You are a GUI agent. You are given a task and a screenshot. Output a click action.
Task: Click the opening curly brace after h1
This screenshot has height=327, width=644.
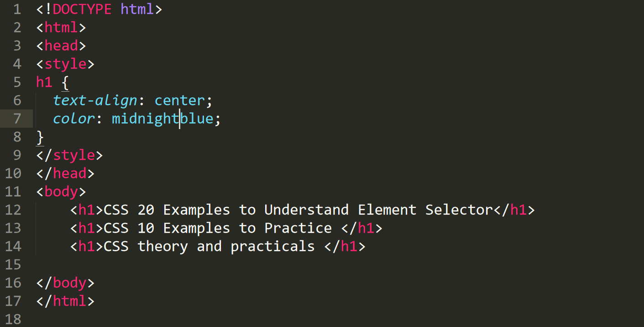point(65,83)
